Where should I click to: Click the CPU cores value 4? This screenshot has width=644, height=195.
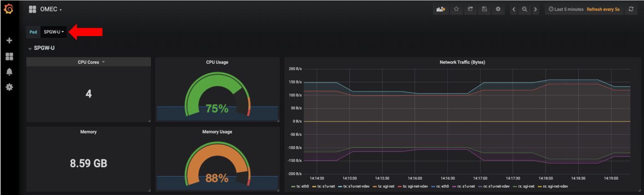(x=89, y=94)
